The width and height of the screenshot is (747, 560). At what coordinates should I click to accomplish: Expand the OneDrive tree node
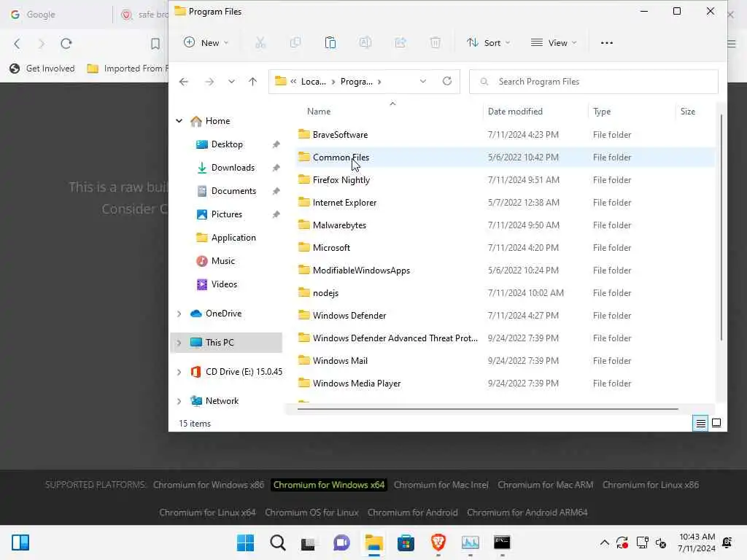[179, 314]
